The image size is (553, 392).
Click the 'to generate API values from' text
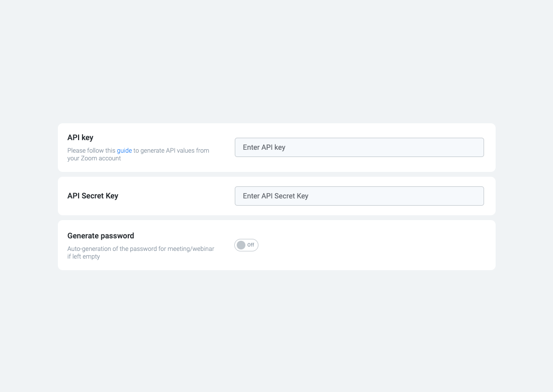pos(171,151)
